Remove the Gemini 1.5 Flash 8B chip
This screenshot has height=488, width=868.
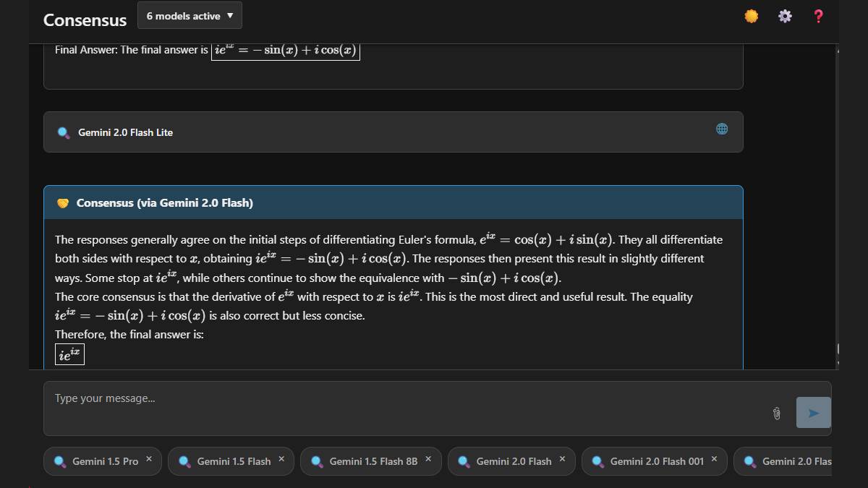428,458
